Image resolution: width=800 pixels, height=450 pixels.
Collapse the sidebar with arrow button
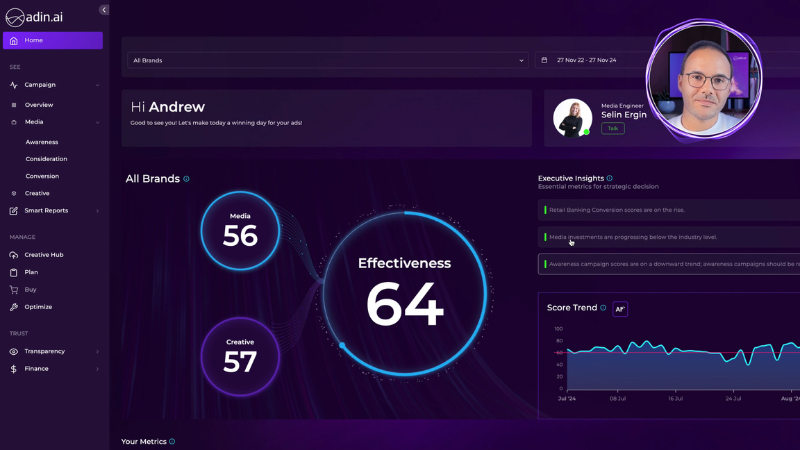pos(104,9)
